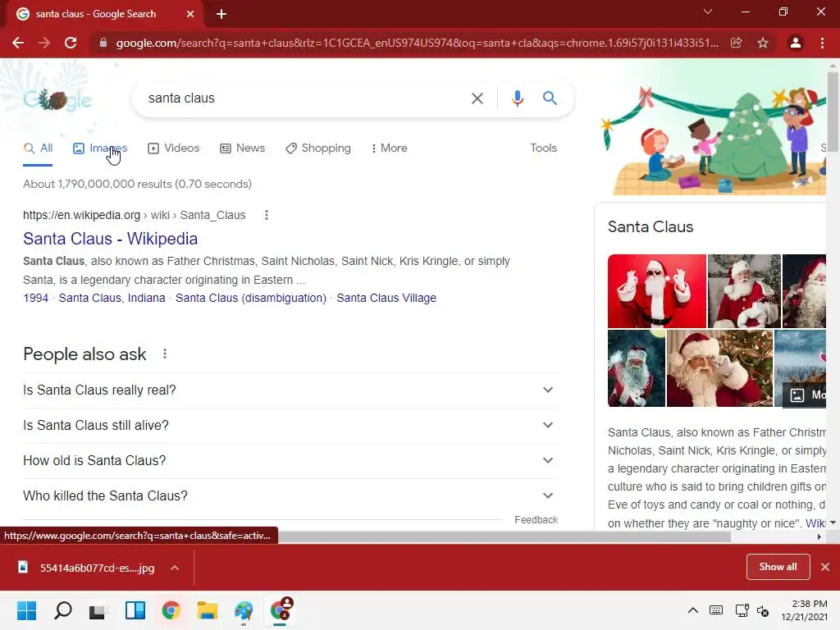Open the Wikipedia result's three-dot menu

pyautogui.click(x=267, y=215)
